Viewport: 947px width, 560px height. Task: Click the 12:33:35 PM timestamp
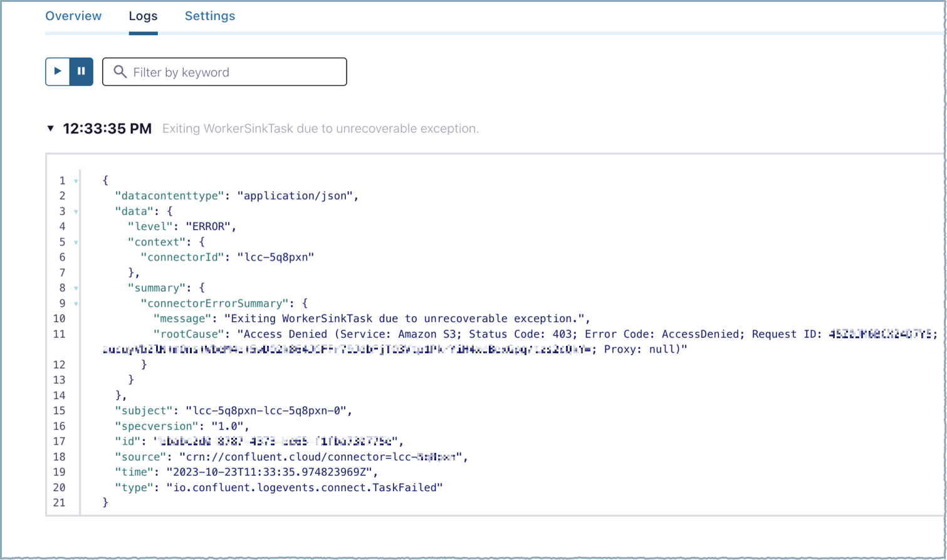107,128
